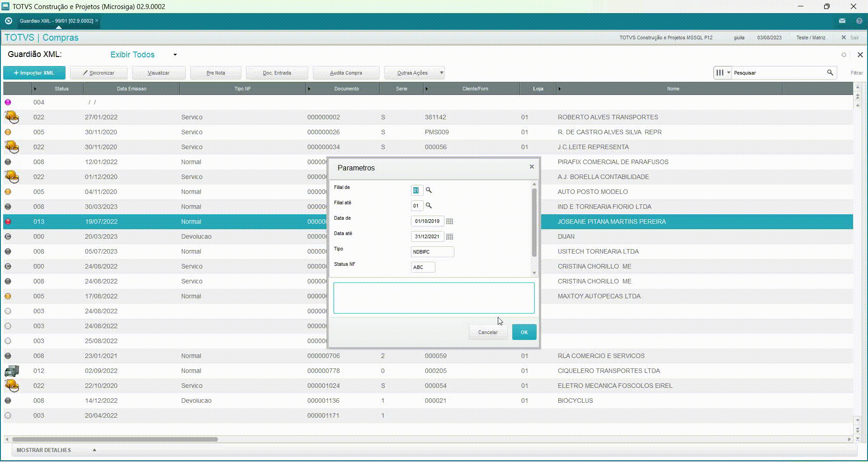Click Sair to exit
Viewport: 868px width, 462px height.
(x=850, y=38)
